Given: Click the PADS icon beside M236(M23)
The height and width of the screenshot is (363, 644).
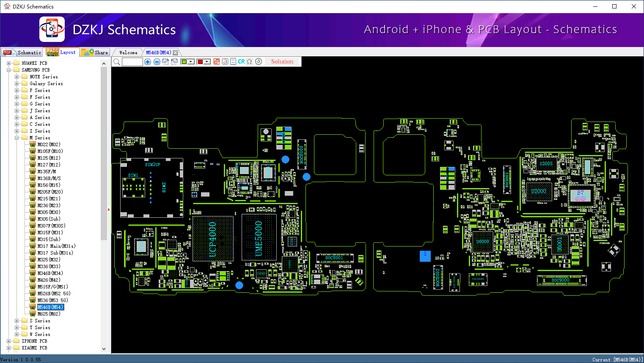Looking at the screenshot, I should click(33, 205).
